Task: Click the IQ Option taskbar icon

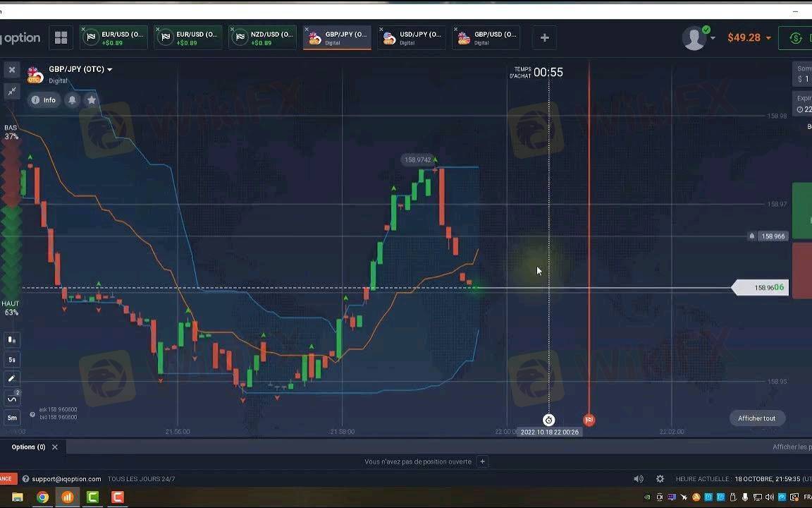Action: [x=68, y=497]
